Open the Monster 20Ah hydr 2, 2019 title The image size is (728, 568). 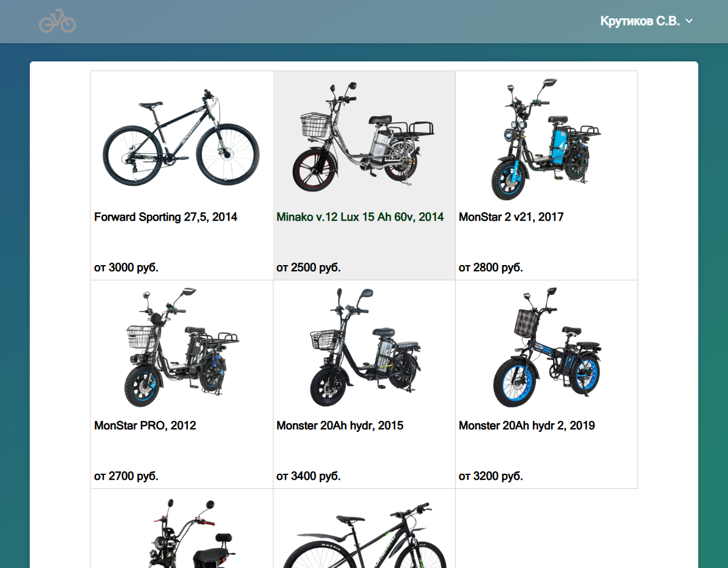tap(526, 426)
